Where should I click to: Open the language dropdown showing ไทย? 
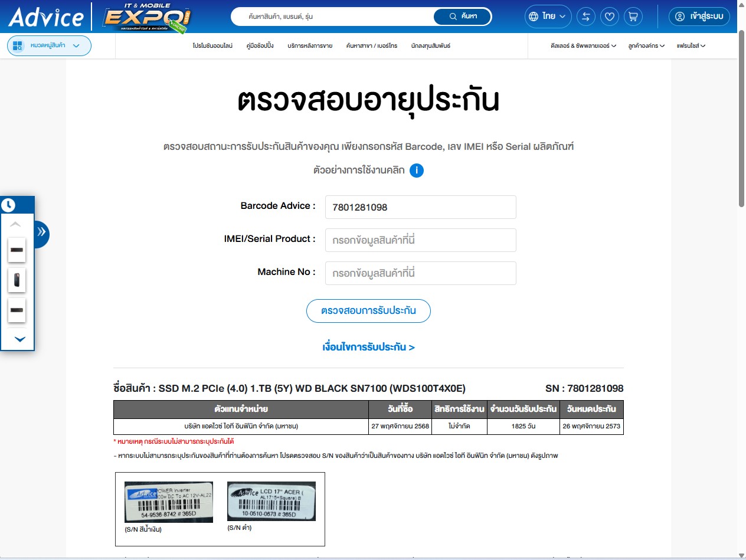point(548,17)
